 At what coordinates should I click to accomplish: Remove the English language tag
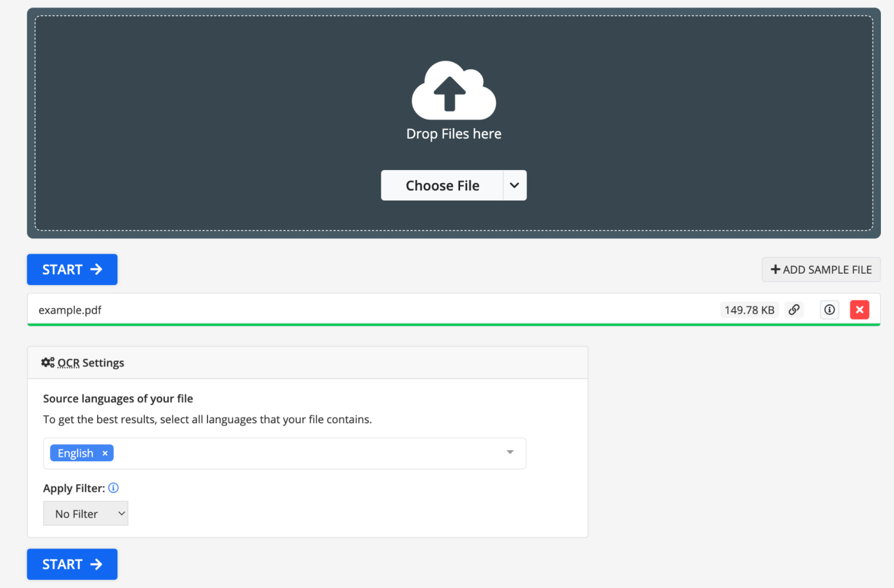click(105, 454)
